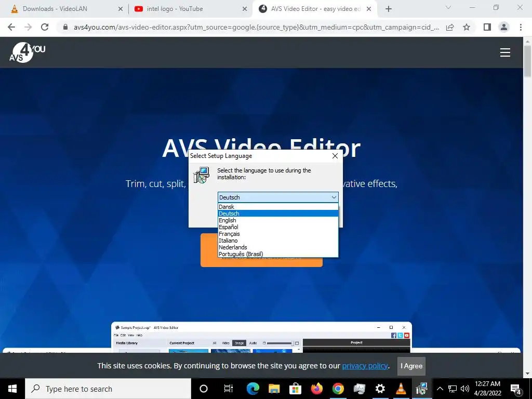
Task: Show hidden system tray icons
Action: (x=440, y=389)
